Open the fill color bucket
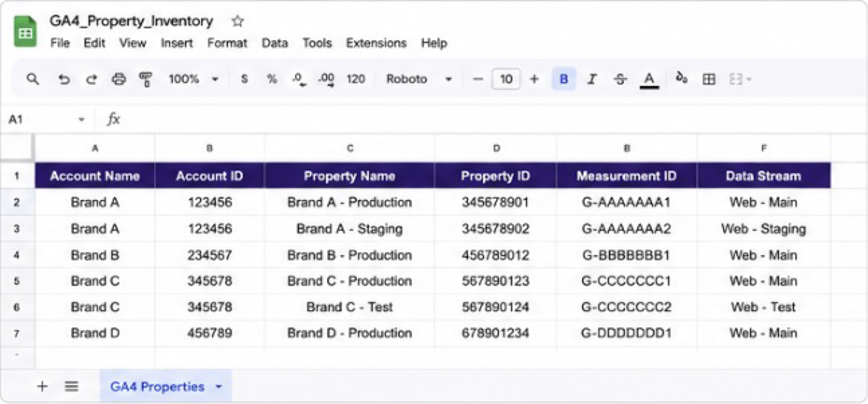Viewport: 868px width, 404px height. 681,78
